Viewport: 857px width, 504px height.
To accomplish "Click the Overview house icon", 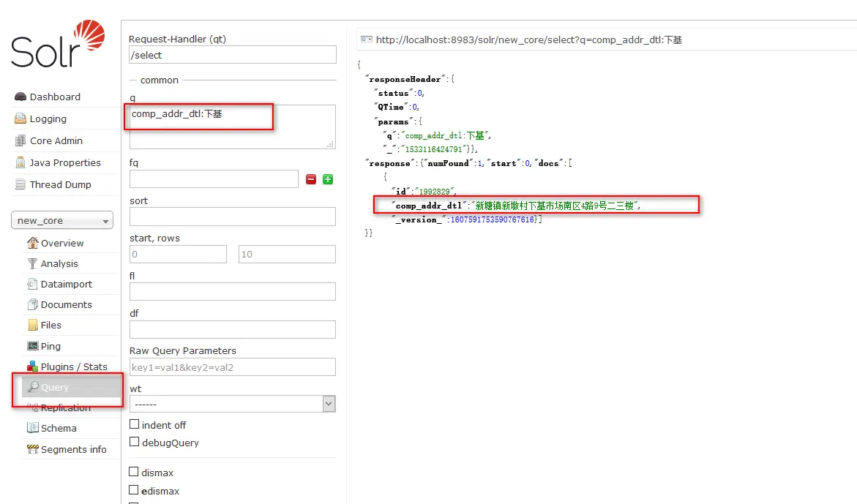I will (33, 242).
